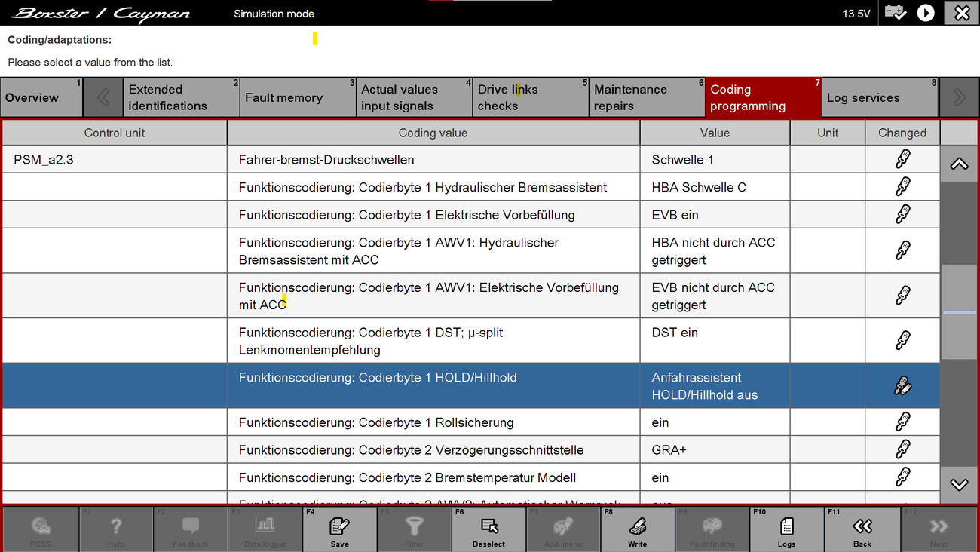
Task: Open Maintenance repairs tab
Action: (646, 98)
